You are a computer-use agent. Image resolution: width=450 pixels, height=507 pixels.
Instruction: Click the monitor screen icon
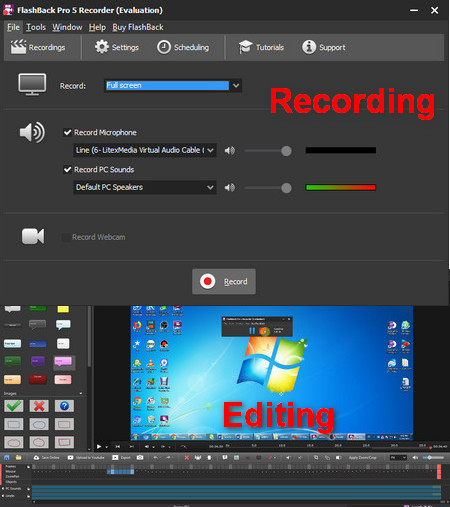pyautogui.click(x=32, y=85)
